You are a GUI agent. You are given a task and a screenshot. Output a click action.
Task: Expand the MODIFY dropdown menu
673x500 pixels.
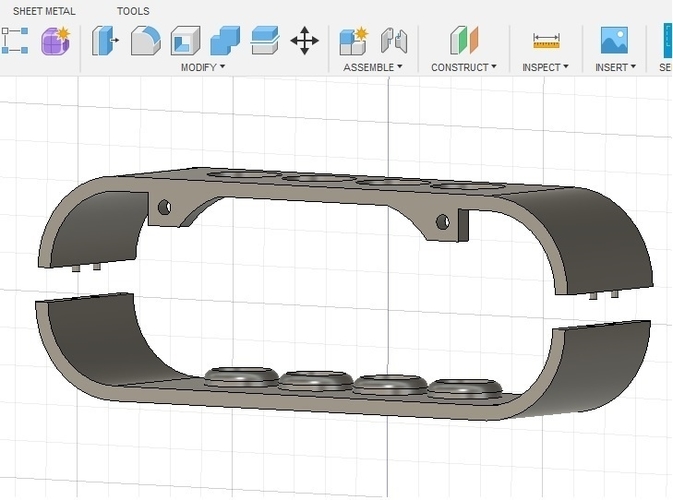click(x=203, y=67)
